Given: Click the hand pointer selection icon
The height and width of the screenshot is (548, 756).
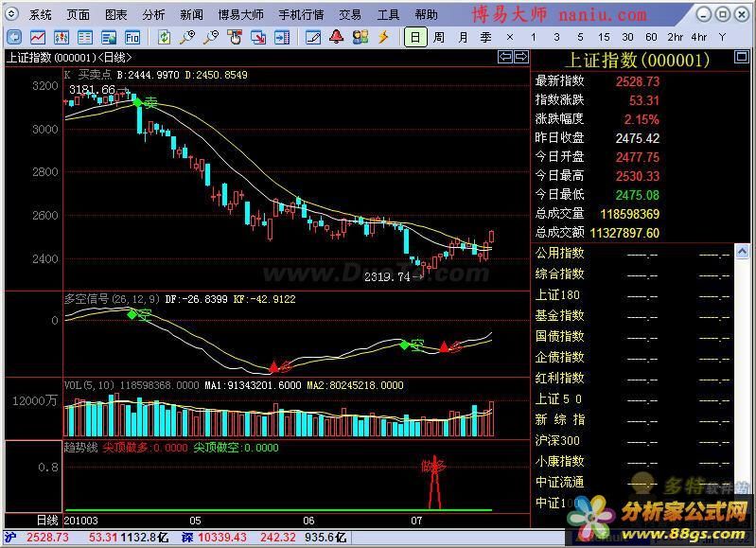Looking at the screenshot, I should tap(235, 37).
